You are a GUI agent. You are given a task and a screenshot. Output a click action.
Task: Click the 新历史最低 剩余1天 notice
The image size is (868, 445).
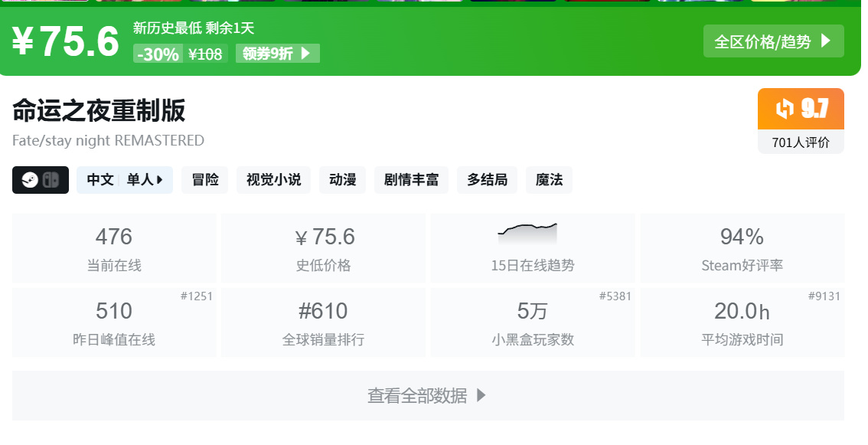[x=194, y=28]
